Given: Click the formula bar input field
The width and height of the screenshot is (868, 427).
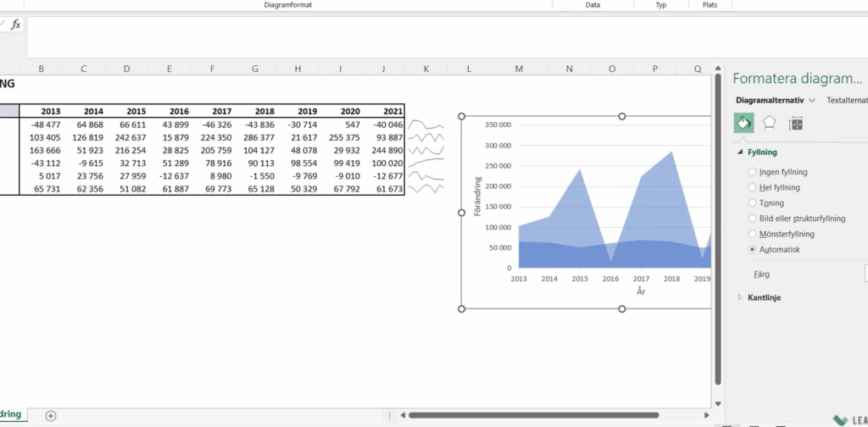Looking at the screenshot, I should pos(424,36).
